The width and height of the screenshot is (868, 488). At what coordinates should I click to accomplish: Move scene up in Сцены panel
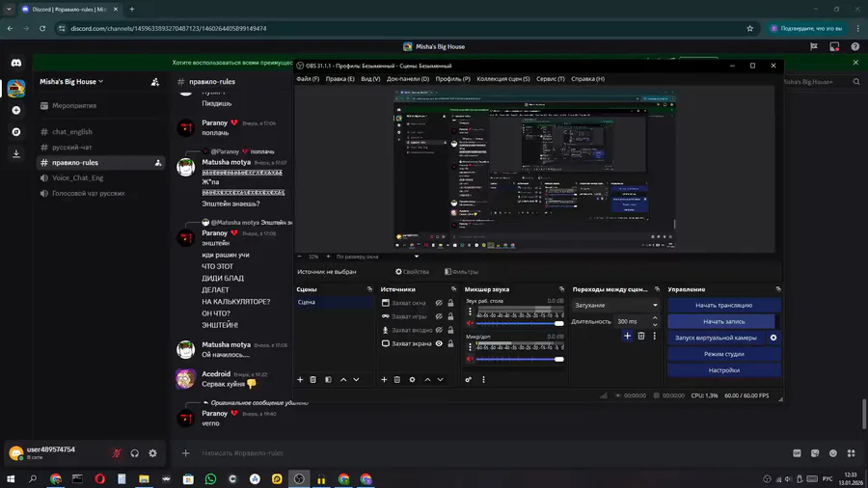coord(343,380)
